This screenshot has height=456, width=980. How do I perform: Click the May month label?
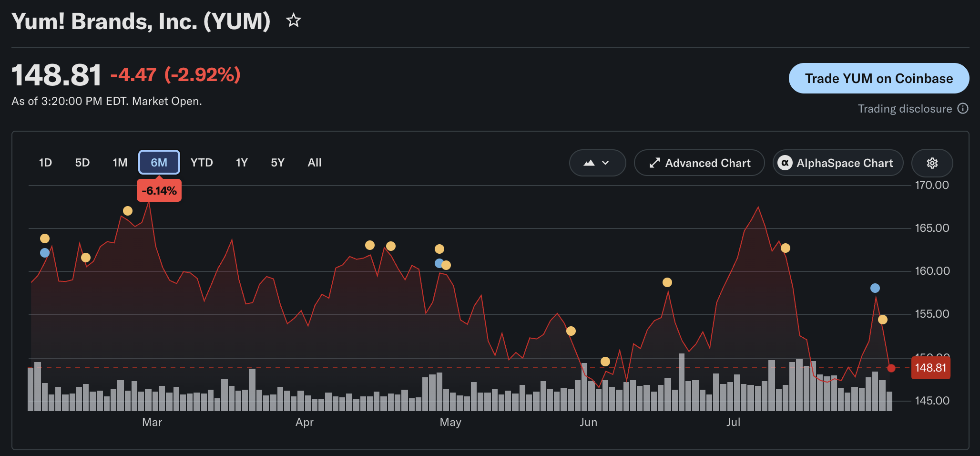(450, 422)
